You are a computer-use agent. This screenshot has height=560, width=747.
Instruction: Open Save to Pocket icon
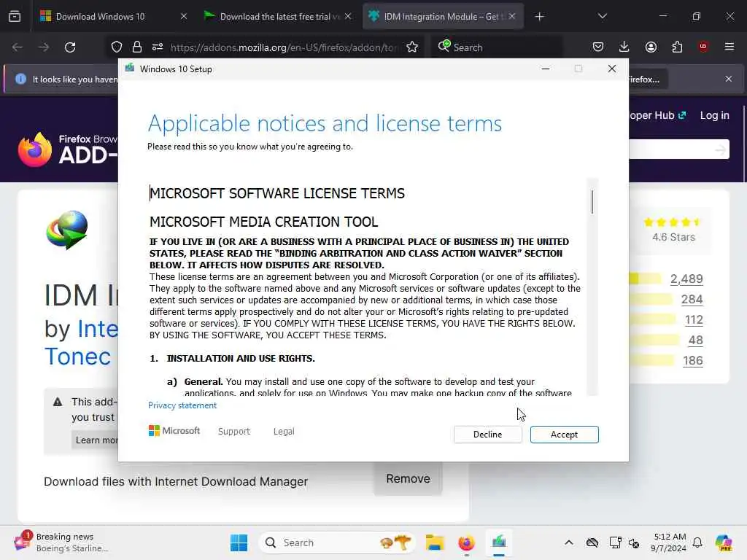tap(598, 47)
